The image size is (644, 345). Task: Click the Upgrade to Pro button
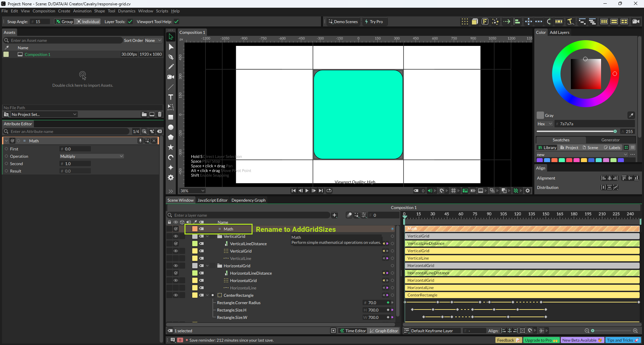[541, 340]
